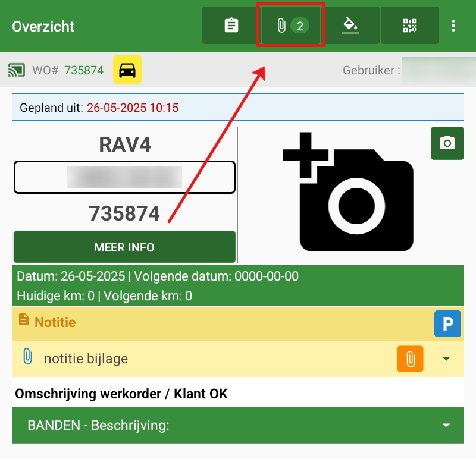
Task: Tap the orange paperclip attachment button
Action: click(x=410, y=359)
